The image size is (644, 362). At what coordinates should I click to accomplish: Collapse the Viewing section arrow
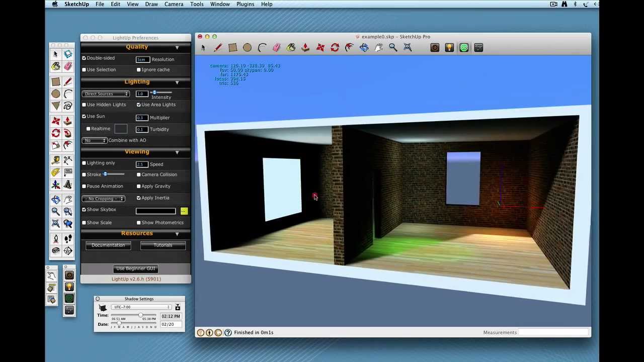point(177,152)
